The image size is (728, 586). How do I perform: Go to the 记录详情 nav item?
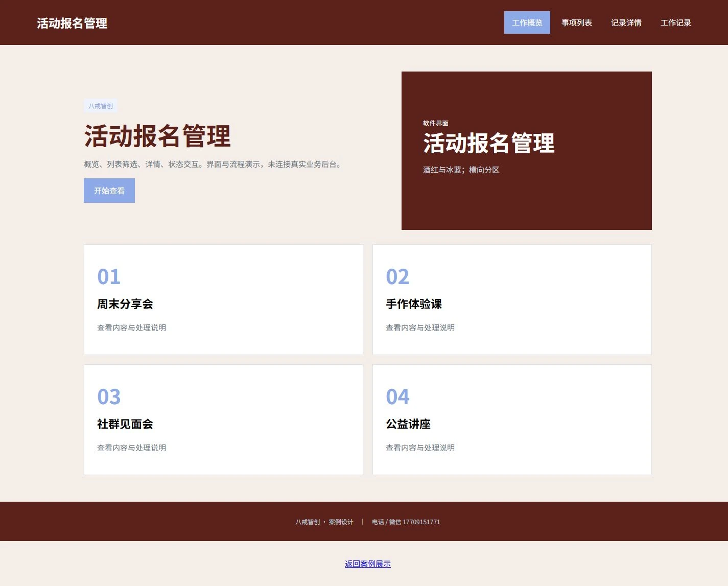[x=626, y=22]
